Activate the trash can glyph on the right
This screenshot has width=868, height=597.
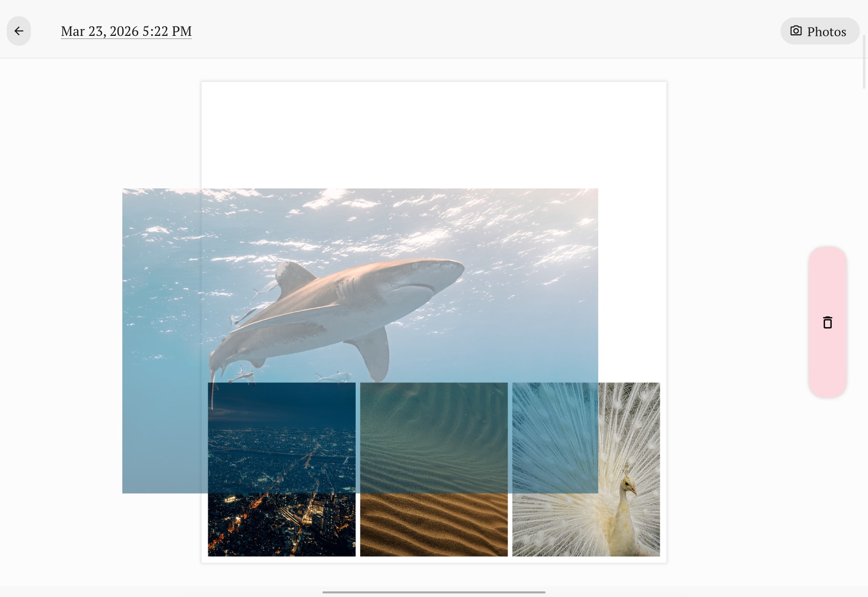pyautogui.click(x=828, y=323)
